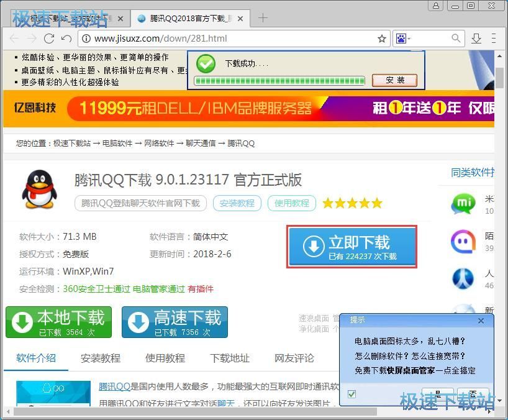The image size is (508, 420).
Task: Focus the address bar URL field
Action: (x=235, y=39)
